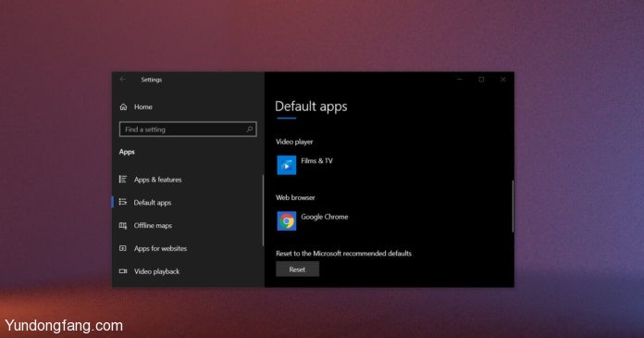Click the Video player label

click(x=294, y=142)
